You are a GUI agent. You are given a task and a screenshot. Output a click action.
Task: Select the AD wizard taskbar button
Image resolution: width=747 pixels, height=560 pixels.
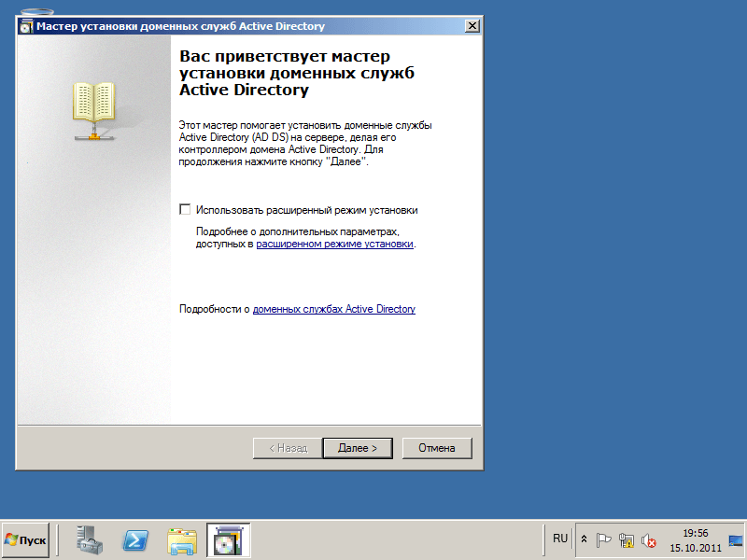[x=228, y=540]
